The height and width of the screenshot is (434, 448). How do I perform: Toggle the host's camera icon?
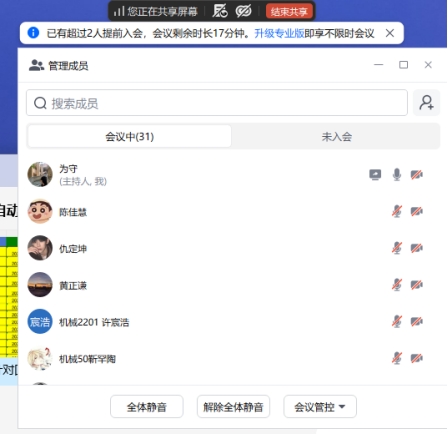click(x=417, y=174)
